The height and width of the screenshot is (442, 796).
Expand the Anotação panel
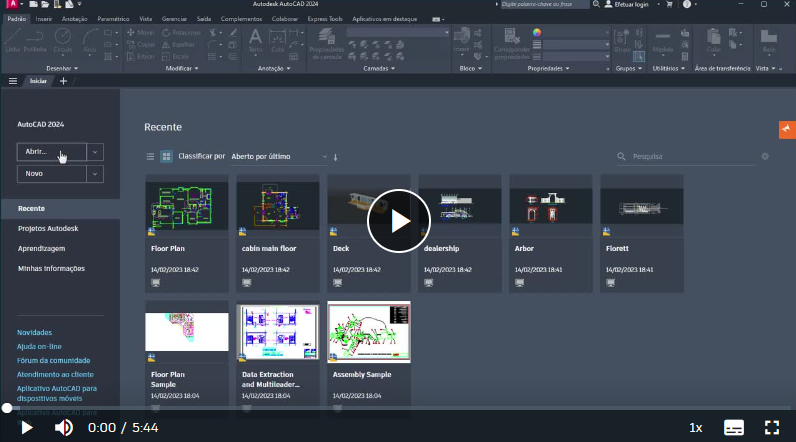274,69
